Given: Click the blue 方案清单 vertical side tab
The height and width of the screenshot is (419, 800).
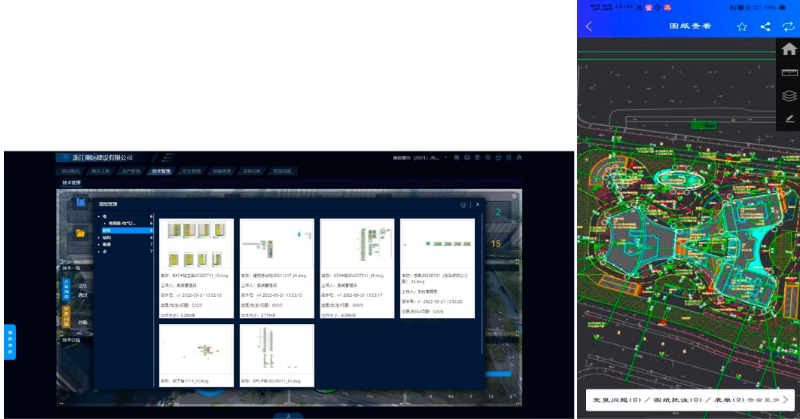Looking at the screenshot, I should click(66, 290).
